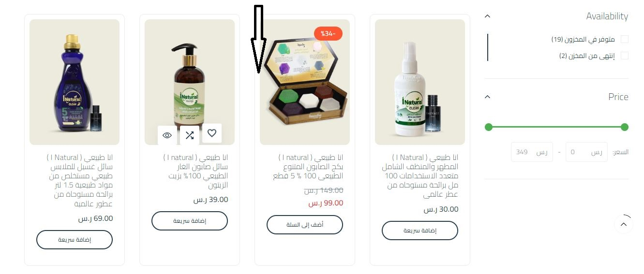Quick add the 100 ml all-in-one cleaner

pos(420,231)
